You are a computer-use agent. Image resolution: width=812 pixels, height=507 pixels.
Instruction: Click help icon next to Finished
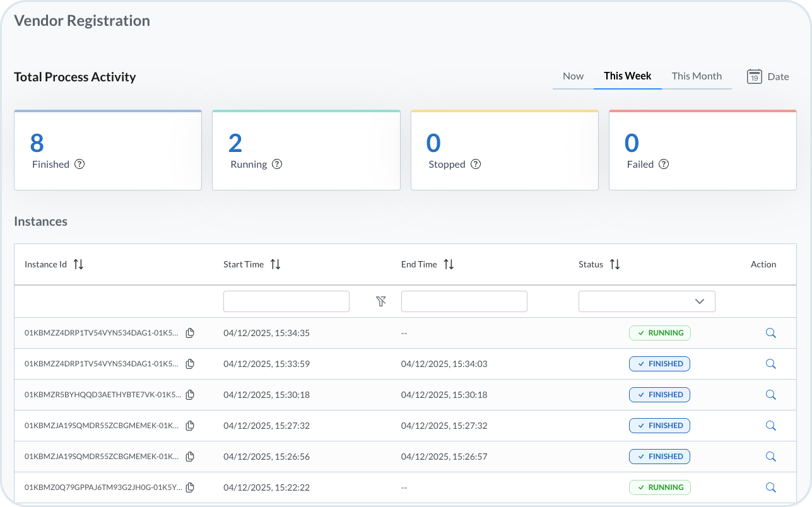point(79,164)
